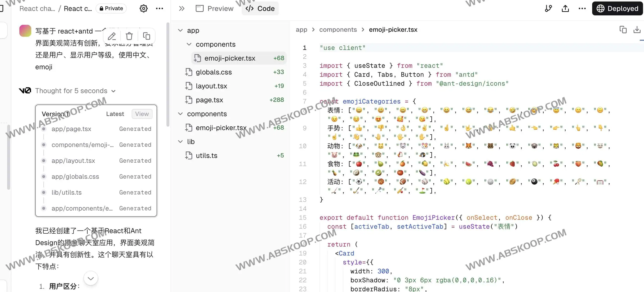Delete message using trash icon

click(129, 36)
